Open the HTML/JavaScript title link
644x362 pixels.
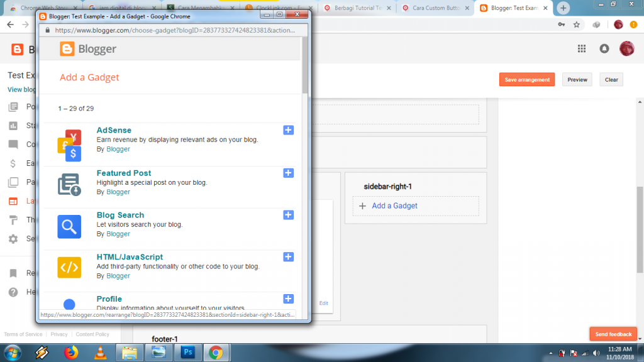coord(130,257)
